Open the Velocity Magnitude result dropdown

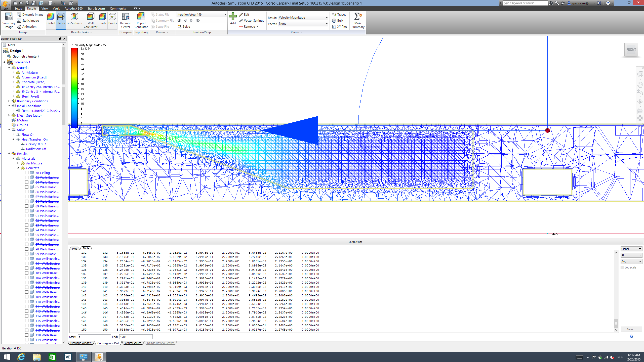coord(326,17)
